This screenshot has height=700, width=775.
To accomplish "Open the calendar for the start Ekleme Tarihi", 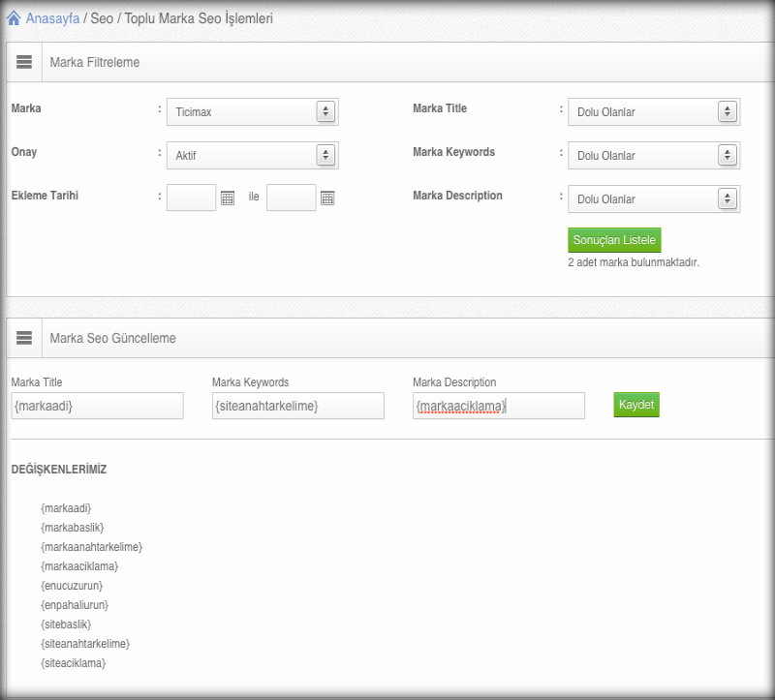I will click(x=228, y=198).
